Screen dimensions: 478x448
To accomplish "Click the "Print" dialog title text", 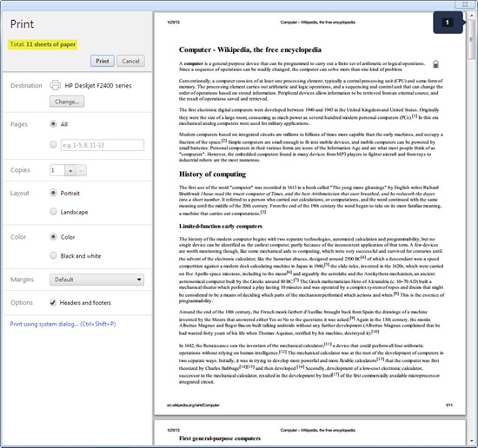I will (x=22, y=24).
